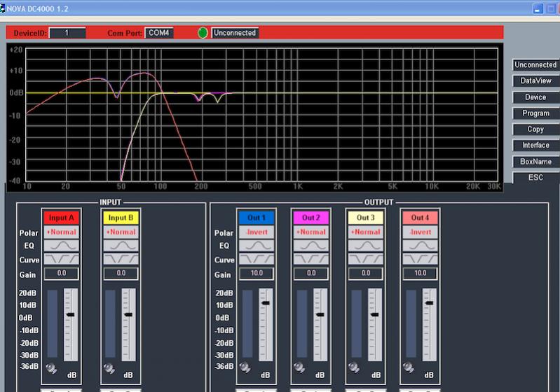
Task: Click the EQ icon on Out 1
Action: coord(256,246)
